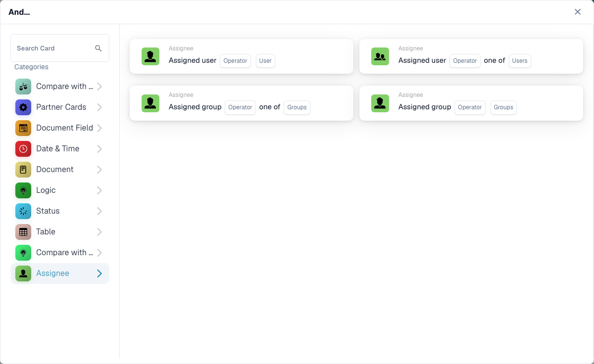Screen dimensions: 594x364
Task: Click the blue chevron beside Assignee
Action: tap(99, 273)
